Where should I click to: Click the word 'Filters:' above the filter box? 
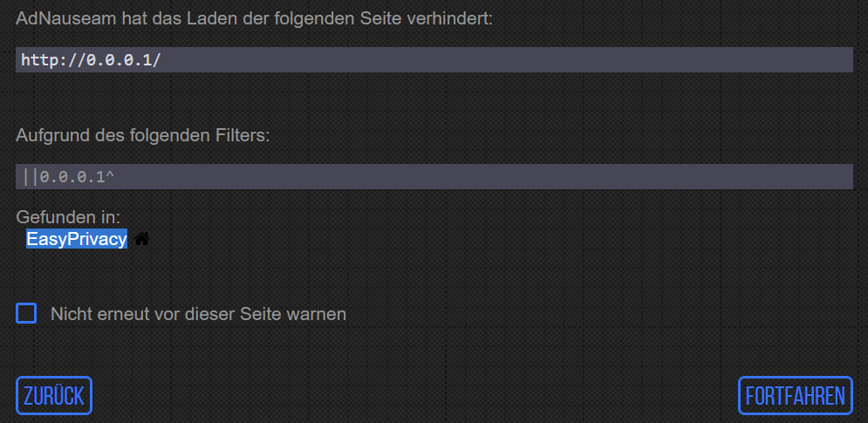pos(243,135)
